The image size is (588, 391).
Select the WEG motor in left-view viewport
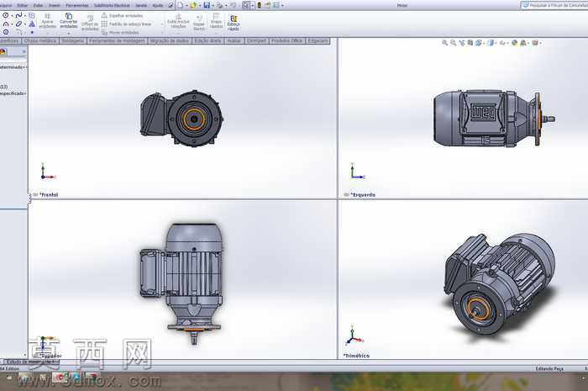coord(494,119)
